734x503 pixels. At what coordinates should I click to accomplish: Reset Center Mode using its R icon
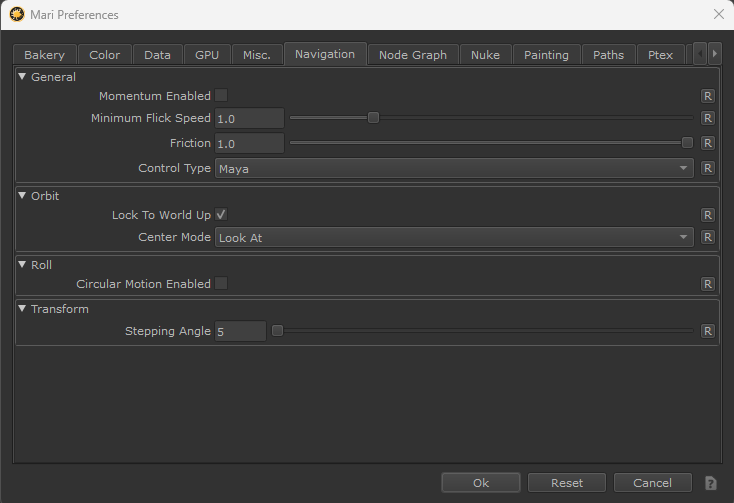coord(707,237)
